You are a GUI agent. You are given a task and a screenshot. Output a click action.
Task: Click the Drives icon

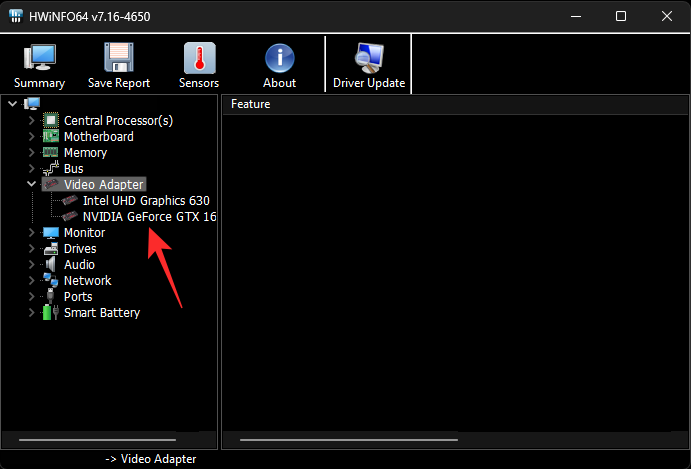(x=51, y=249)
